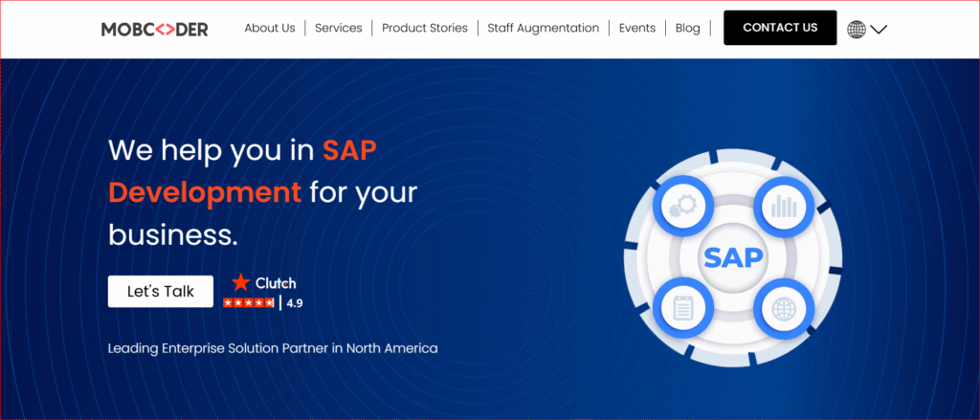This screenshot has width=980, height=420.
Task: Select Staff Augmentation from the navbar
Action: coord(544,28)
